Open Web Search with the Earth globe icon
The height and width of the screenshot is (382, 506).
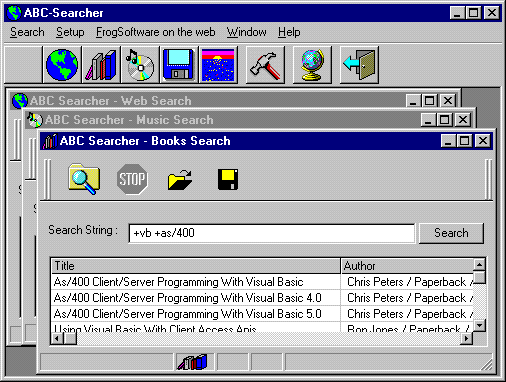coord(62,65)
